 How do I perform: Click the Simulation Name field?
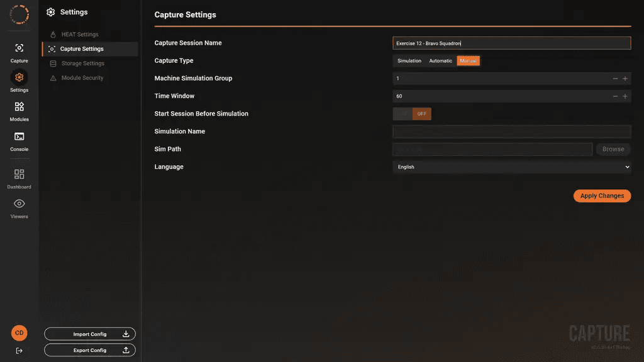coord(512,131)
